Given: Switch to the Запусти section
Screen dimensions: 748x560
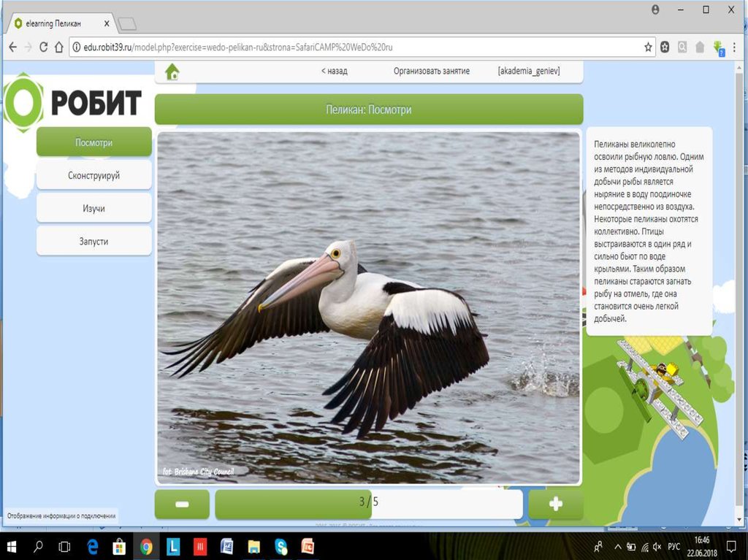Looking at the screenshot, I should (93, 241).
